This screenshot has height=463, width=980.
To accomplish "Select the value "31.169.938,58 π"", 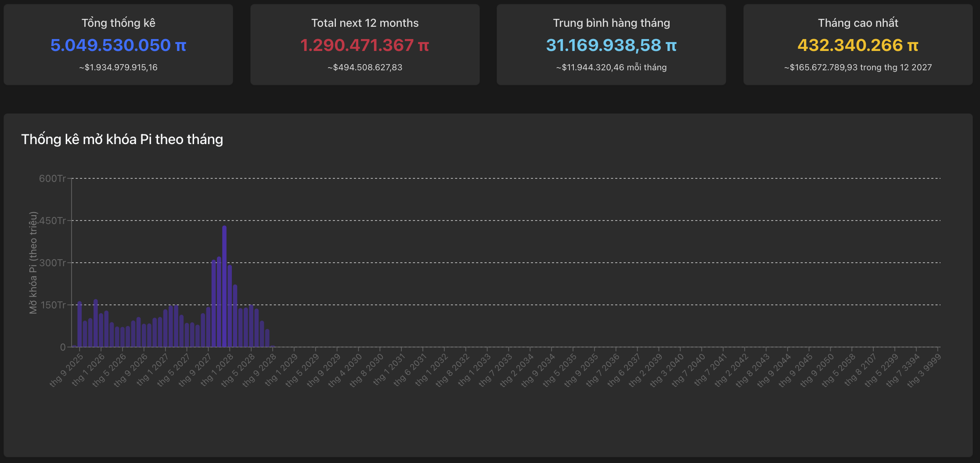I will coord(611,45).
